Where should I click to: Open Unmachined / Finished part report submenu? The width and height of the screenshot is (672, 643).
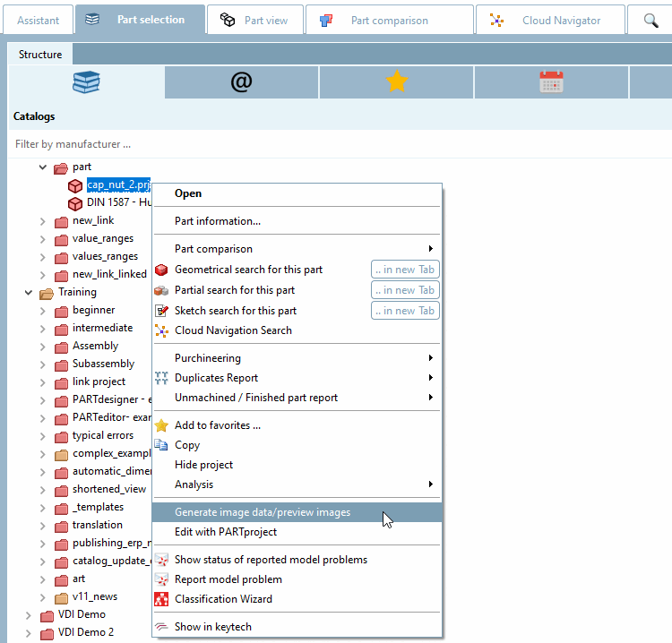(297, 398)
